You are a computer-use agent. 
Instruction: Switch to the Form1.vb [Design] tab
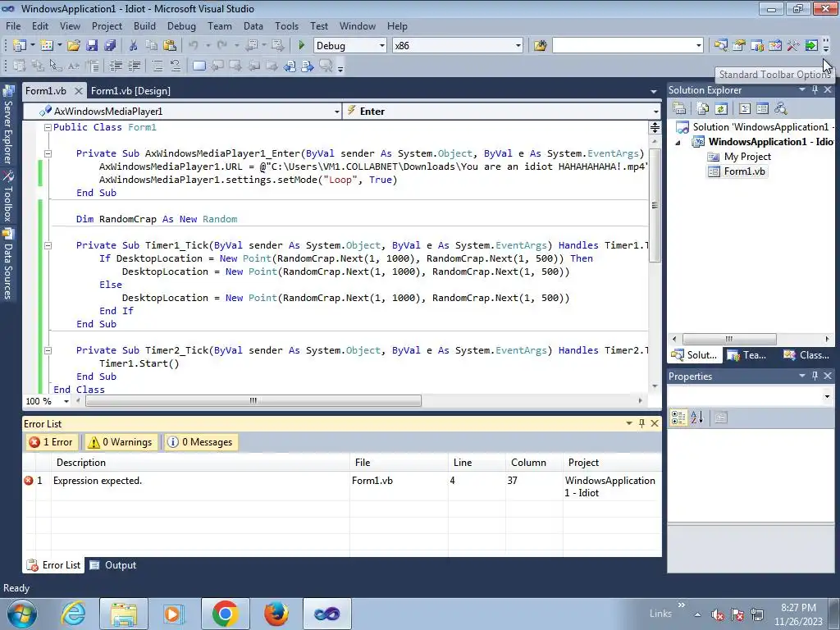click(130, 91)
